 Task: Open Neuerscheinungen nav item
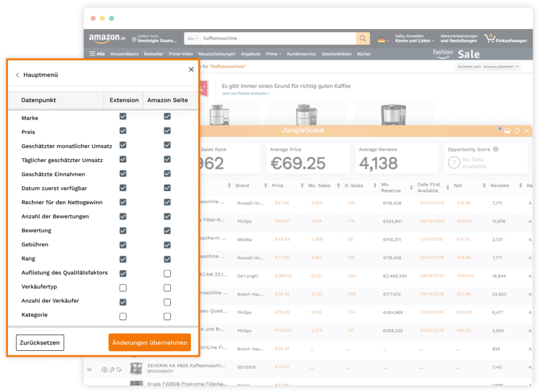coord(217,54)
